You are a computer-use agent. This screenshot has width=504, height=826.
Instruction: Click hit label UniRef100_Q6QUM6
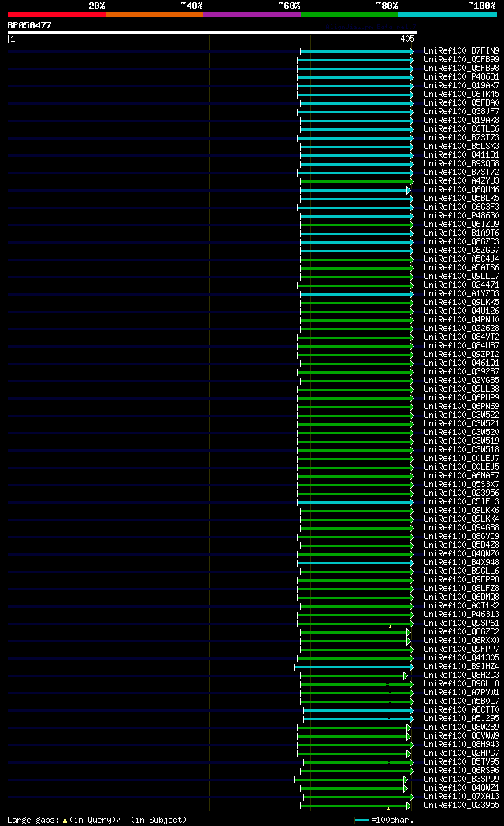(462, 190)
